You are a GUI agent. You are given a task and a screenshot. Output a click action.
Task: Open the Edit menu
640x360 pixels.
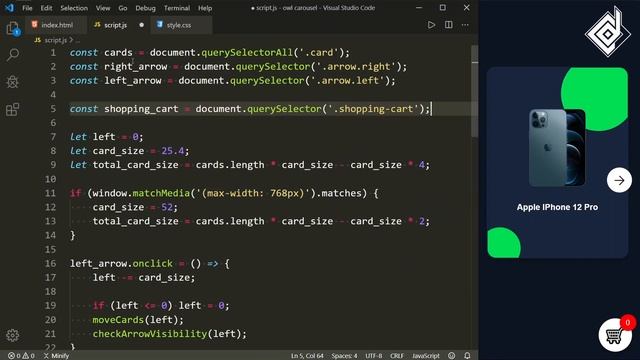(46, 8)
